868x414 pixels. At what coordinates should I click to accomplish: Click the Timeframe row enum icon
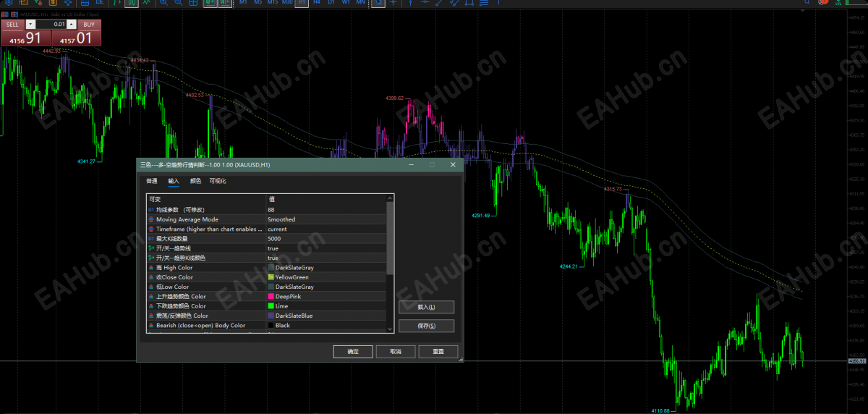151,229
